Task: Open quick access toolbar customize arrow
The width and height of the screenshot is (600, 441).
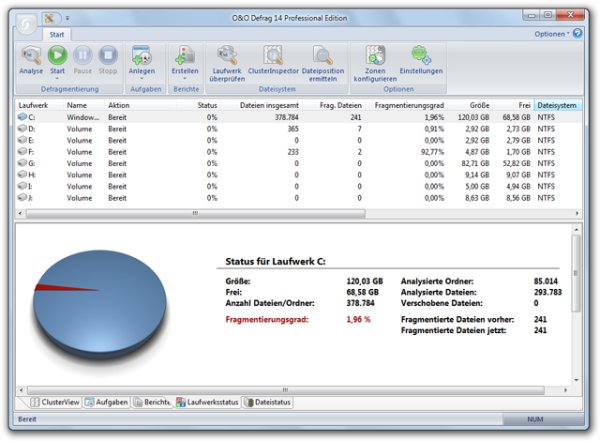Action: click(67, 18)
